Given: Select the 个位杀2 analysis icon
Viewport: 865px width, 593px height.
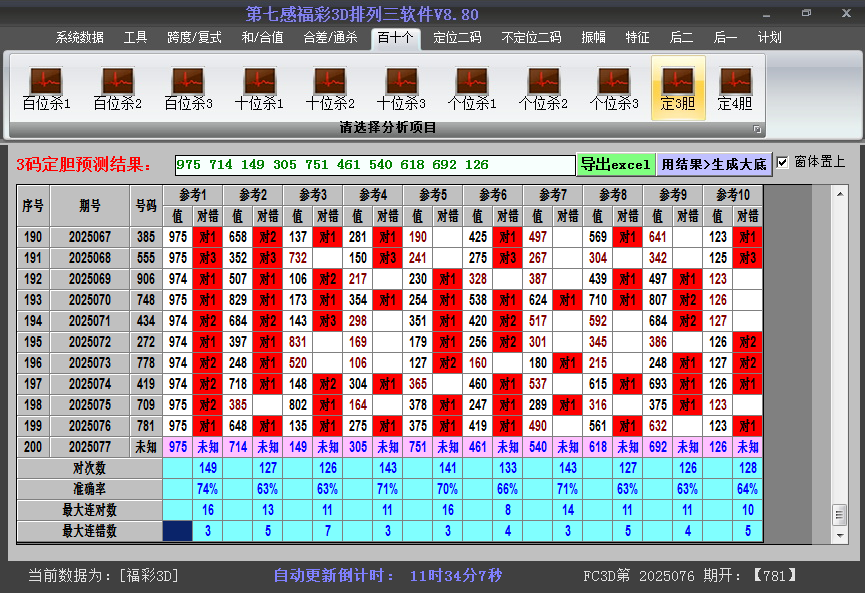Looking at the screenshot, I should pos(543,88).
